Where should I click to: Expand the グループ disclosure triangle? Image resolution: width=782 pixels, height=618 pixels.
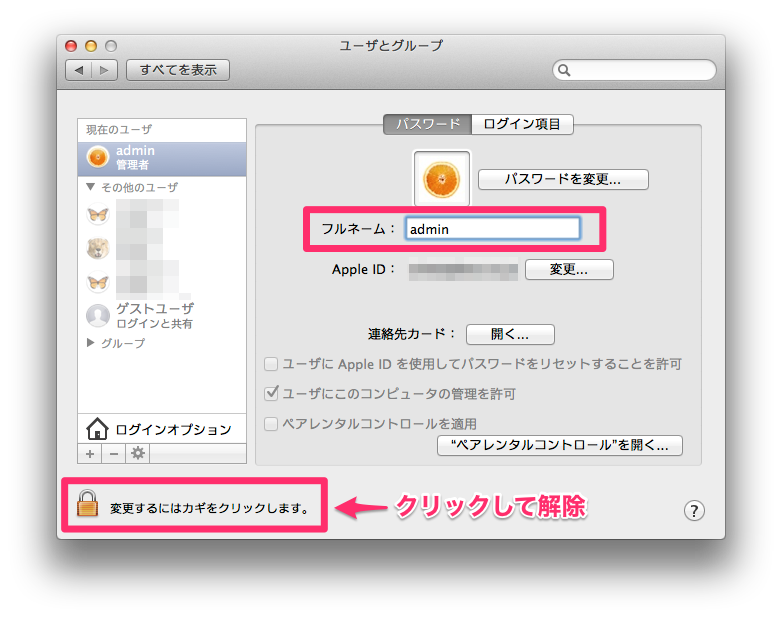91,343
